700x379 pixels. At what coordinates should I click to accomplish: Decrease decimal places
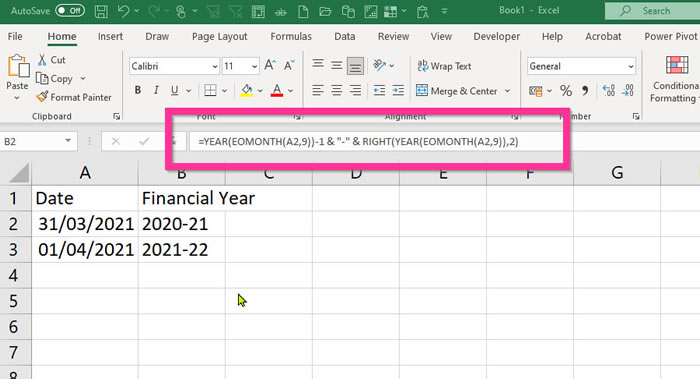point(627,91)
